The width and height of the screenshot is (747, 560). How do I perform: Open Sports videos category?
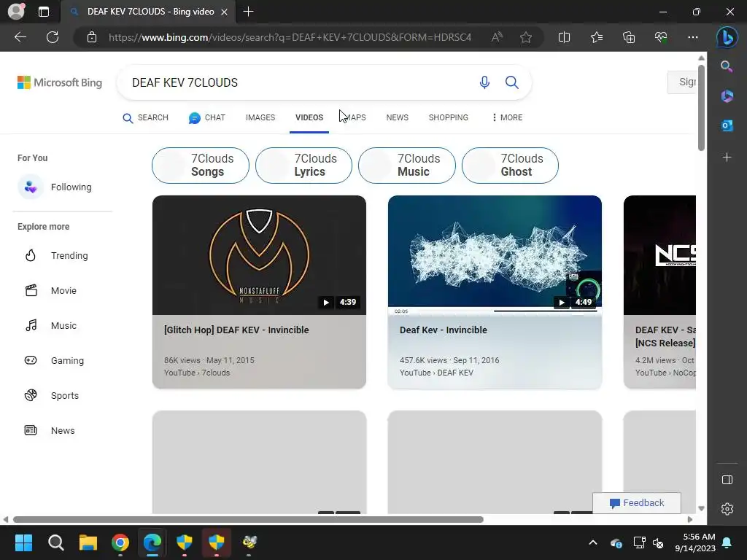pyautogui.click(x=52, y=396)
